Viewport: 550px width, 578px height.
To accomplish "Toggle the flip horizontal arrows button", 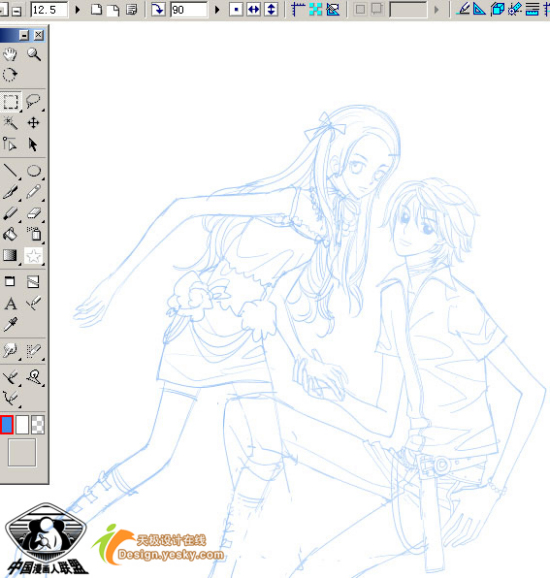I will tap(254, 10).
